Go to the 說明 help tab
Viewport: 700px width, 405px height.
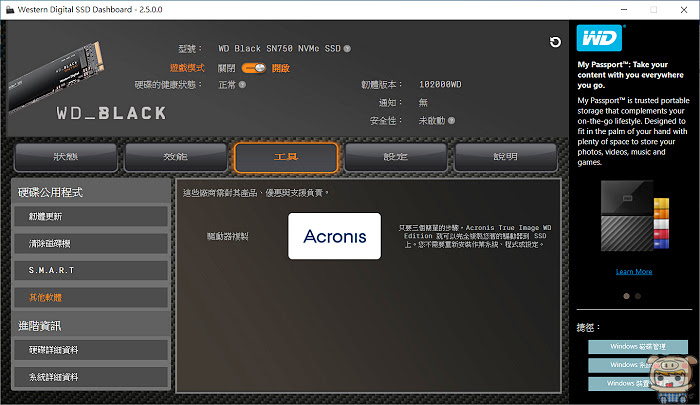click(x=506, y=157)
